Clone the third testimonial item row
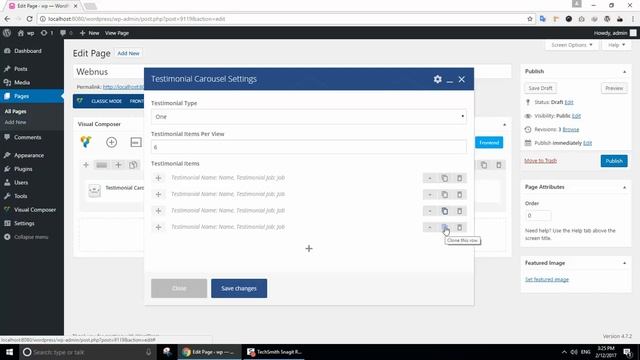This screenshot has width=640, height=360. tap(444, 211)
